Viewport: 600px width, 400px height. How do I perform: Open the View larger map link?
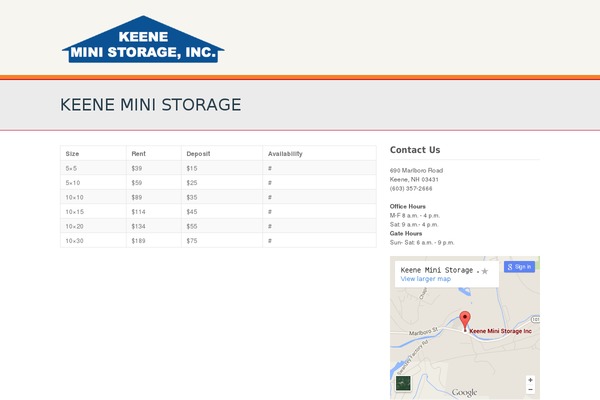[x=426, y=279]
